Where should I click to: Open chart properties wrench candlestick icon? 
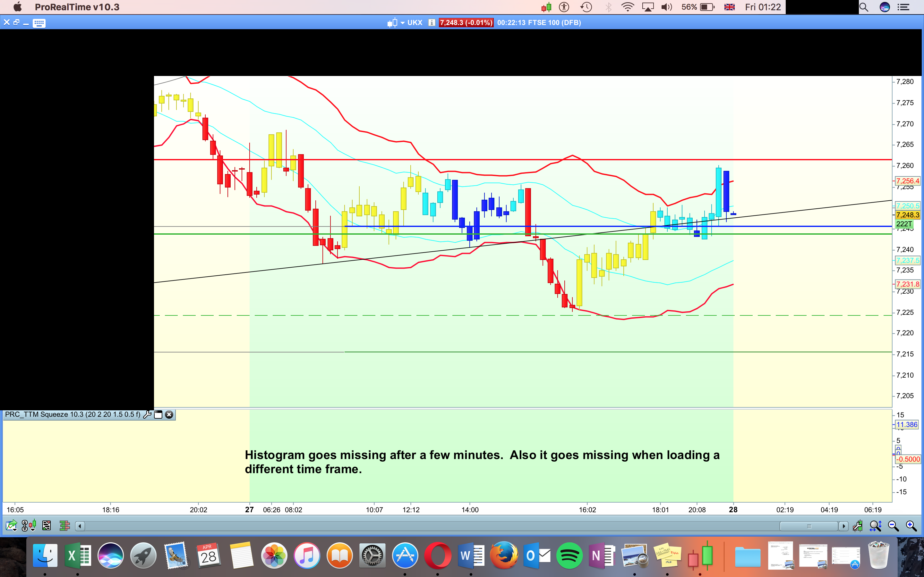coord(858,526)
